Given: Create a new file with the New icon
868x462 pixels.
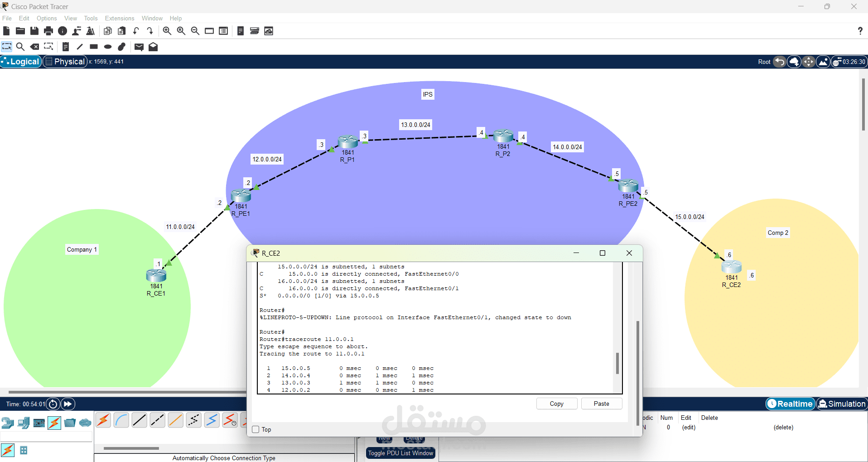Looking at the screenshot, I should [6, 31].
